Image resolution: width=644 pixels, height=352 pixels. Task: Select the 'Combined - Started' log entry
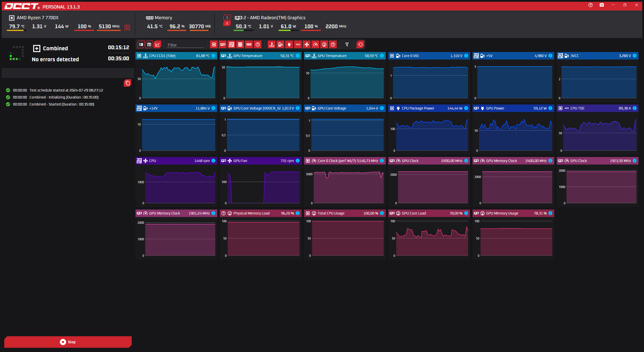point(50,104)
